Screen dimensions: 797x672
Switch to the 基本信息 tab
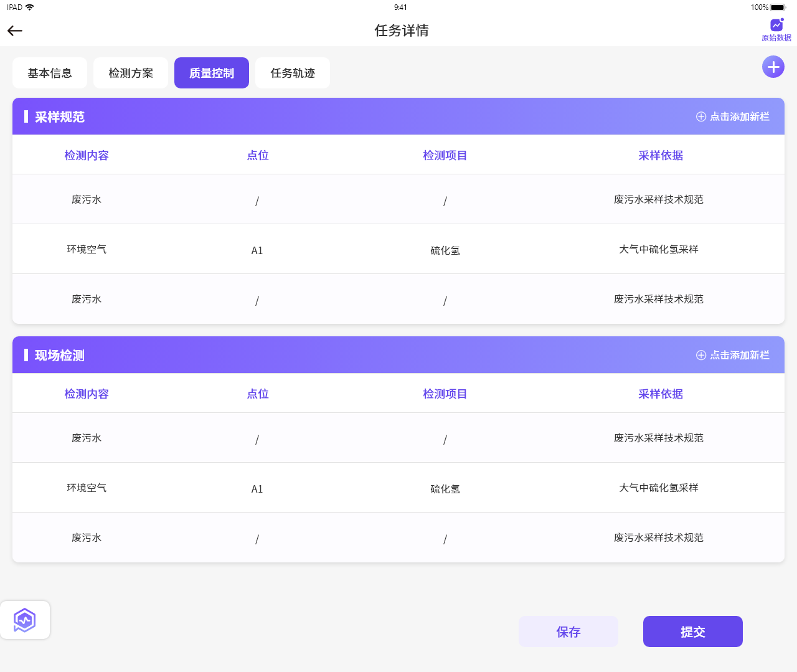(x=50, y=73)
